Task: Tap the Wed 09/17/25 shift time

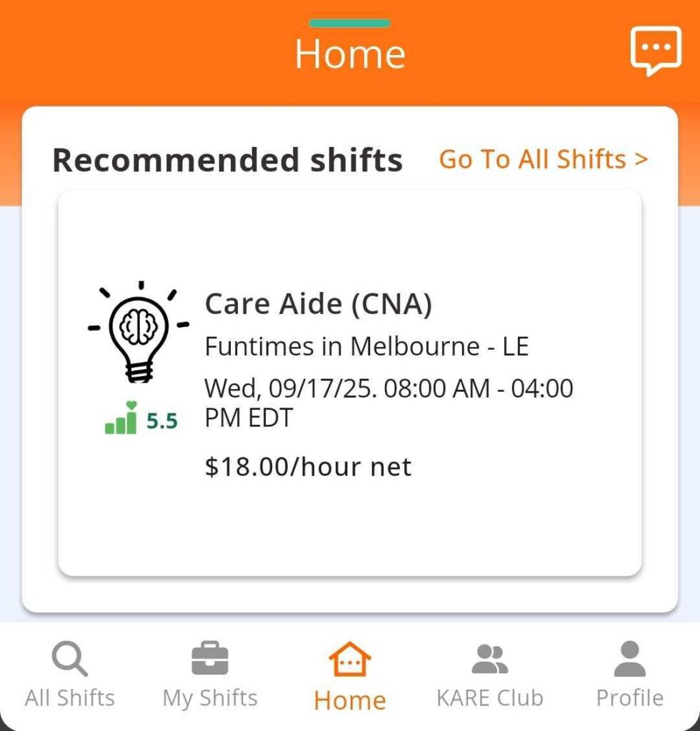Action: (x=389, y=403)
